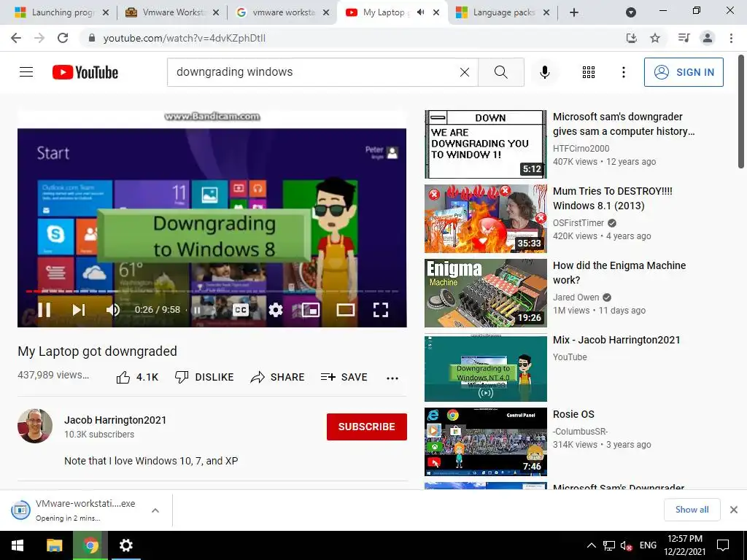Screen dimensions: 747x560
Task: Open the muted volume tray icon
Action: click(x=626, y=545)
